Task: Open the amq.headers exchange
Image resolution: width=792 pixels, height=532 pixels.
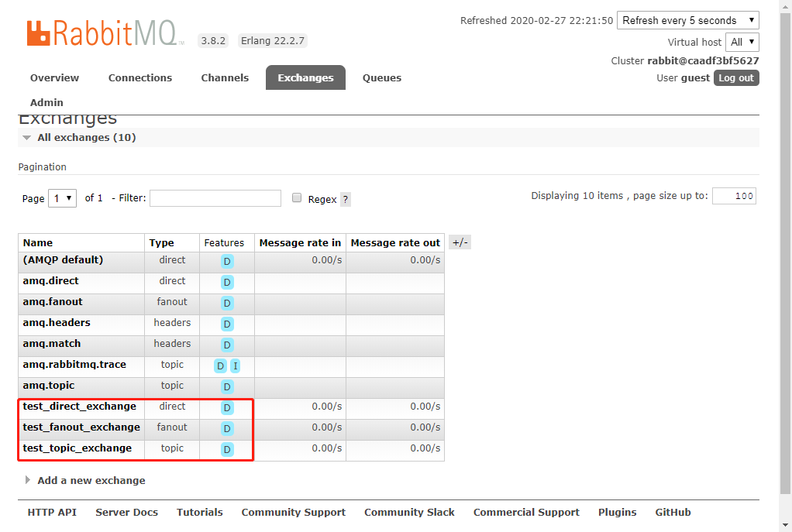Action: (x=57, y=323)
